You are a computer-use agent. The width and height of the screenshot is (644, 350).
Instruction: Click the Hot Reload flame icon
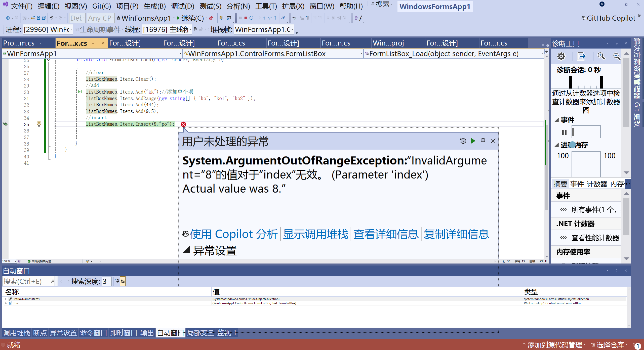tap(211, 18)
